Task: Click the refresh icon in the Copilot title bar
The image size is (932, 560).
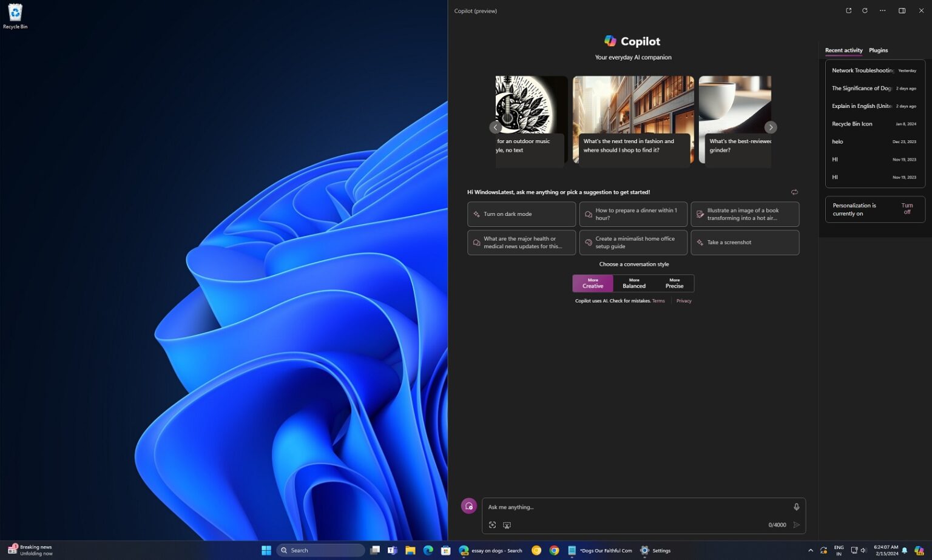Action: pyautogui.click(x=864, y=10)
